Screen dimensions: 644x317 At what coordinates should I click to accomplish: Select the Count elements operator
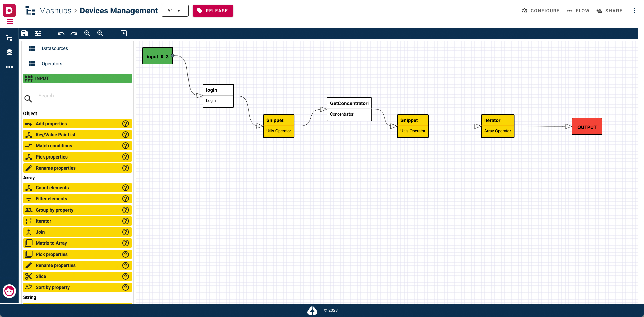(78, 188)
